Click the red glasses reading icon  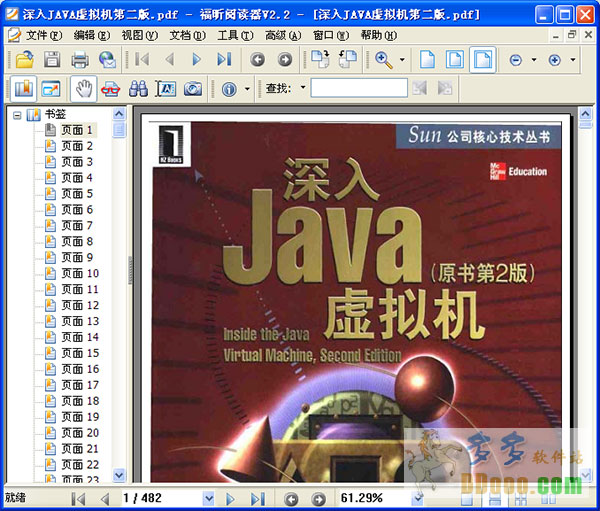coord(111,89)
